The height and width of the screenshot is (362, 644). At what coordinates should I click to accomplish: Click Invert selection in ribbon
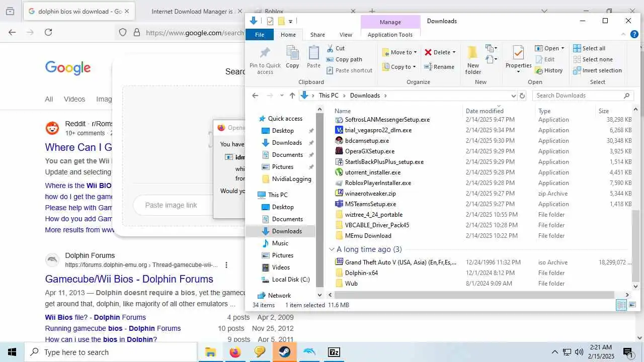pos(598,70)
